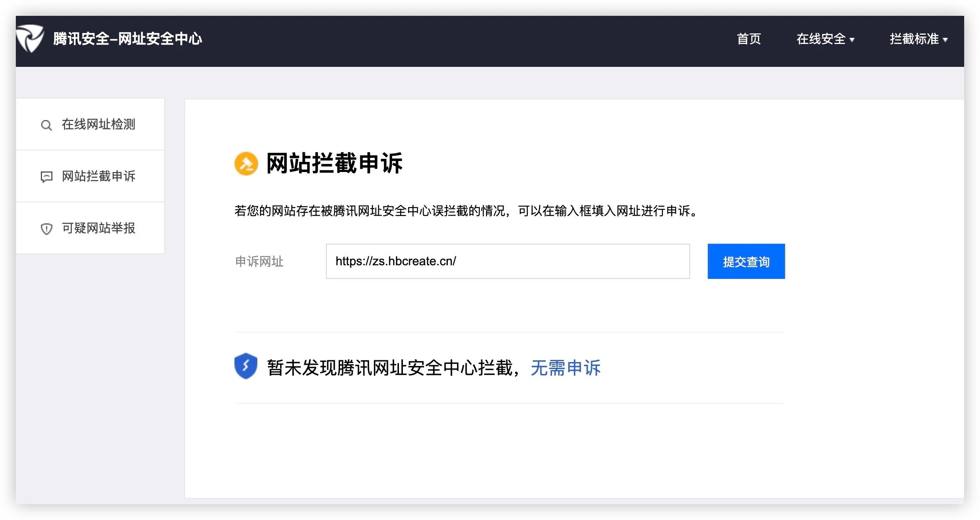Image resolution: width=980 pixels, height=520 pixels.
Task: Click the blue shield result icon
Action: point(246,366)
